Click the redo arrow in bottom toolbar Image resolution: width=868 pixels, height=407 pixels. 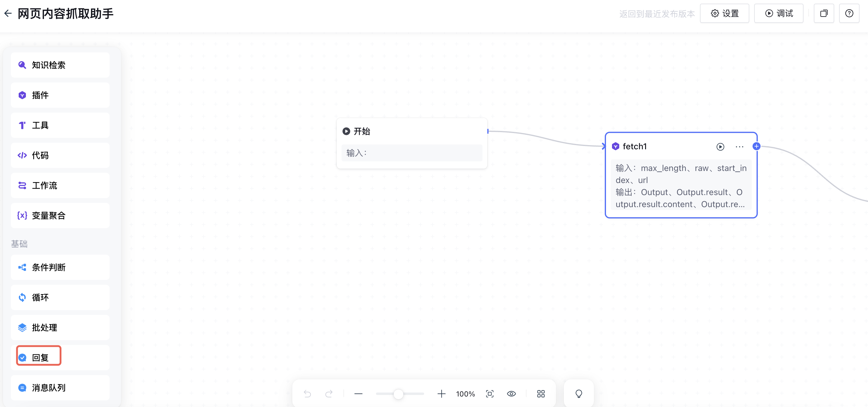coord(329,393)
